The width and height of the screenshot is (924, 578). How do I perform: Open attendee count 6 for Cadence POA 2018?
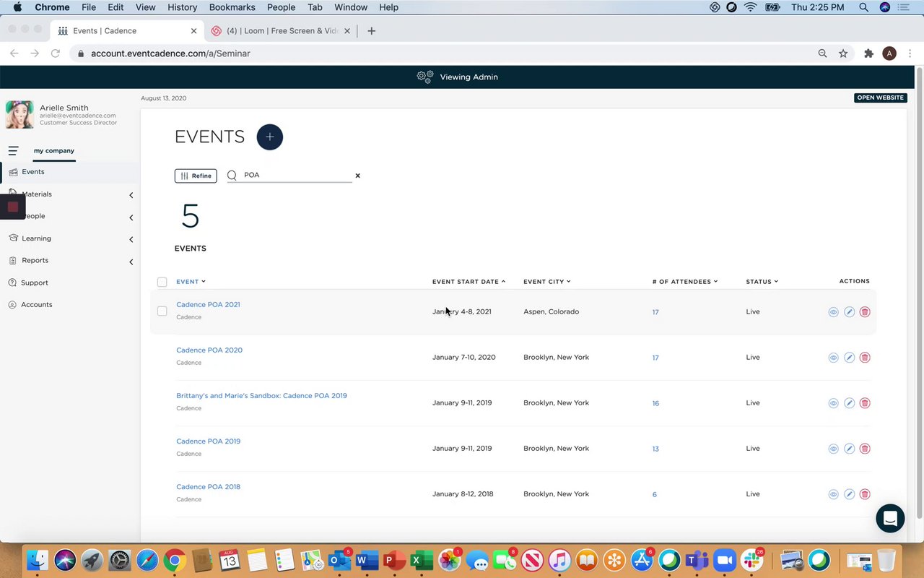click(655, 494)
